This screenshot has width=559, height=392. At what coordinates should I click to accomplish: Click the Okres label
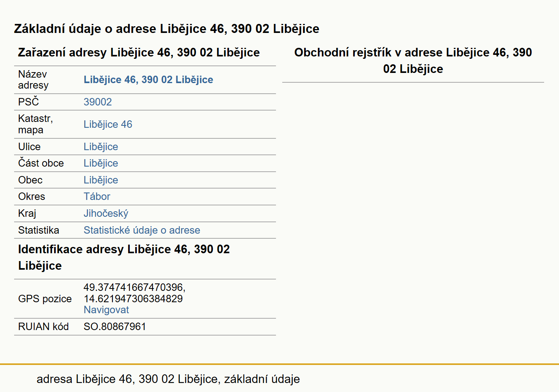pyautogui.click(x=31, y=196)
